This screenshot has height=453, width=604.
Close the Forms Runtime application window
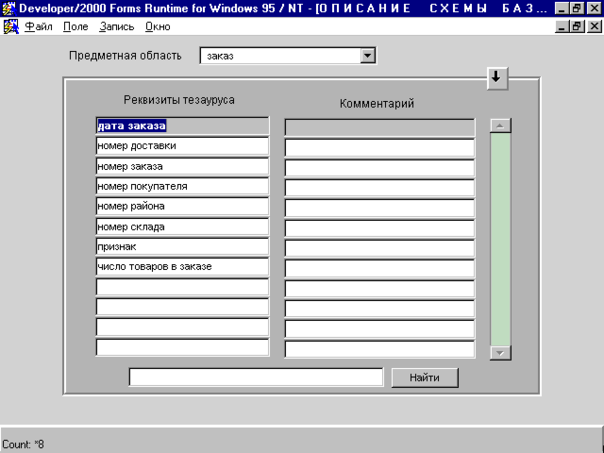(594, 8)
